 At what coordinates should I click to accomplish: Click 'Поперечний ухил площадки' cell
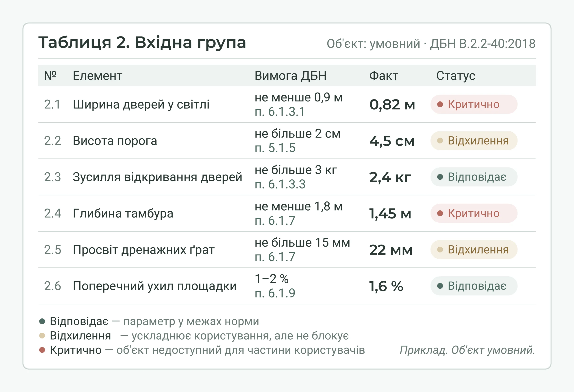pos(155,286)
